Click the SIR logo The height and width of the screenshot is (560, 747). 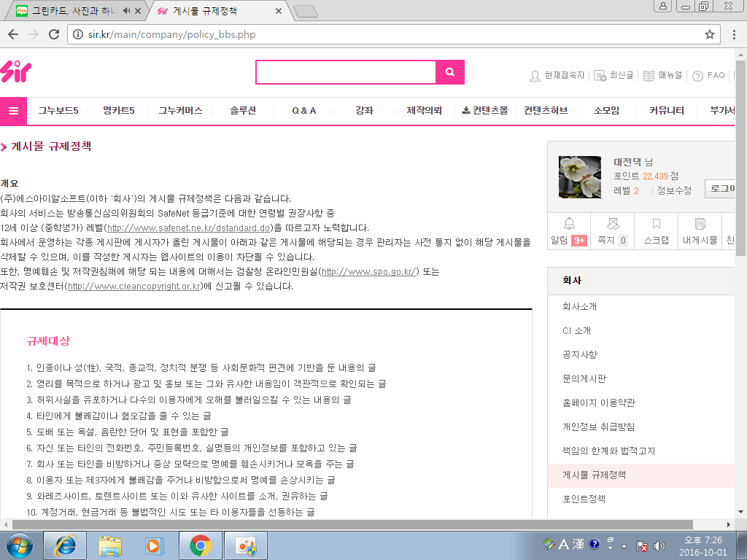click(16, 71)
